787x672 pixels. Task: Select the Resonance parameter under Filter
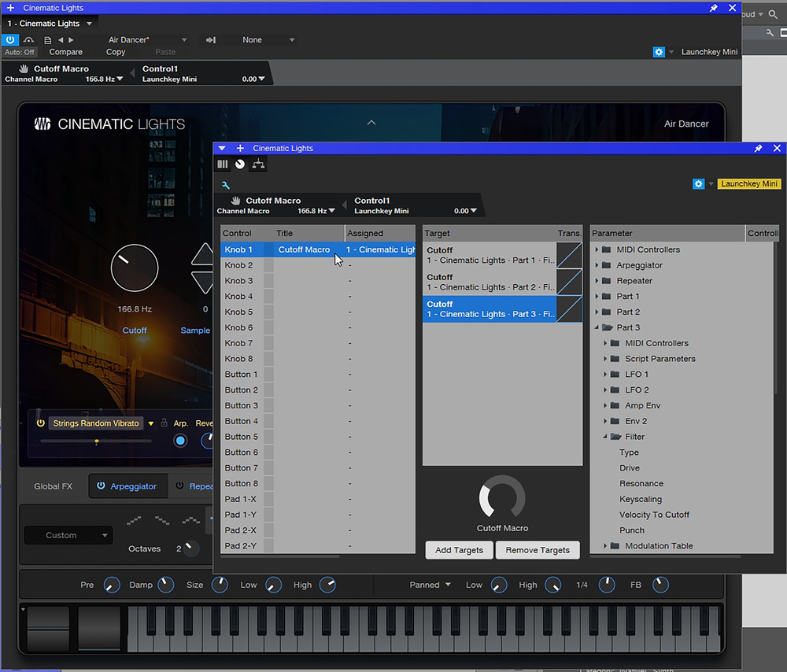641,484
